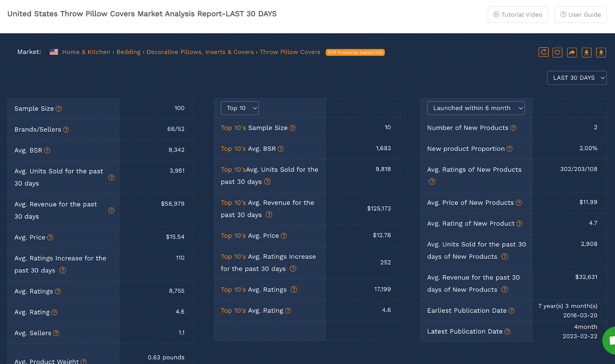The image size is (615, 364).
Task: Open the LAST 30 DAYS period dropdown
Action: (577, 78)
